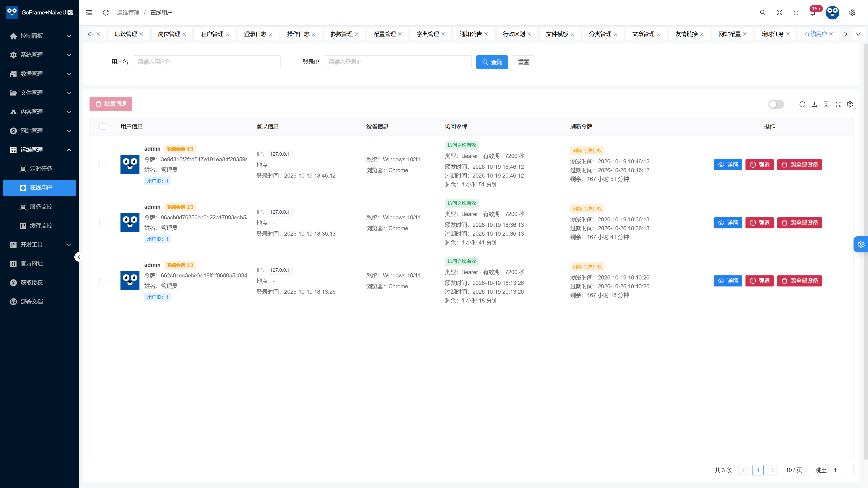Open table column settings gear icon
The image size is (868, 488).
point(850,104)
